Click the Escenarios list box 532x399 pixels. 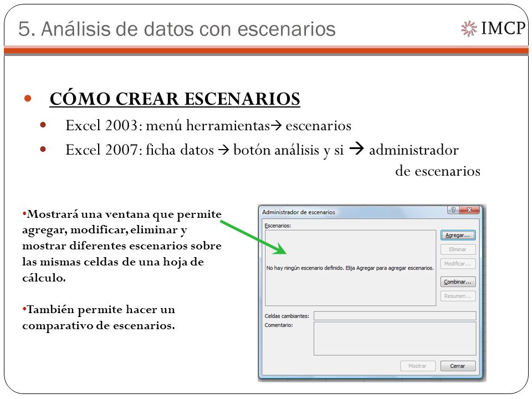[350, 268]
